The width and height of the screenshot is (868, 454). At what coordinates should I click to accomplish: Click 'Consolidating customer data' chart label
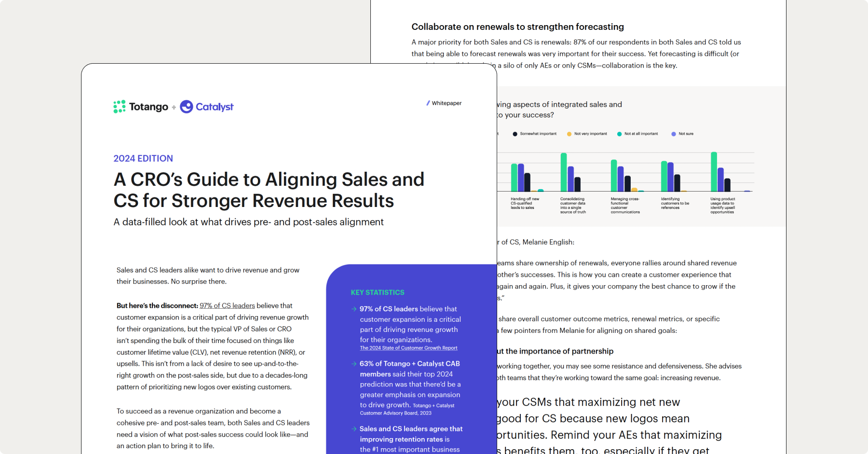573,206
